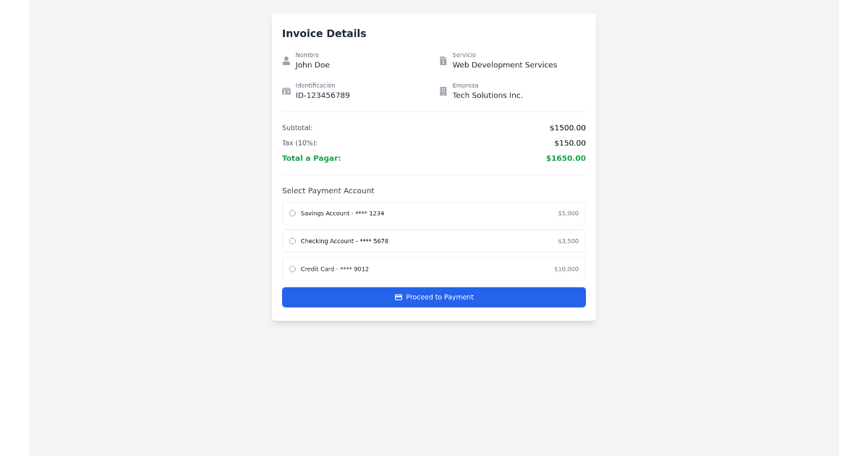Click the $5,000 Savings Account balance
This screenshot has height=456, width=868.
click(x=569, y=213)
